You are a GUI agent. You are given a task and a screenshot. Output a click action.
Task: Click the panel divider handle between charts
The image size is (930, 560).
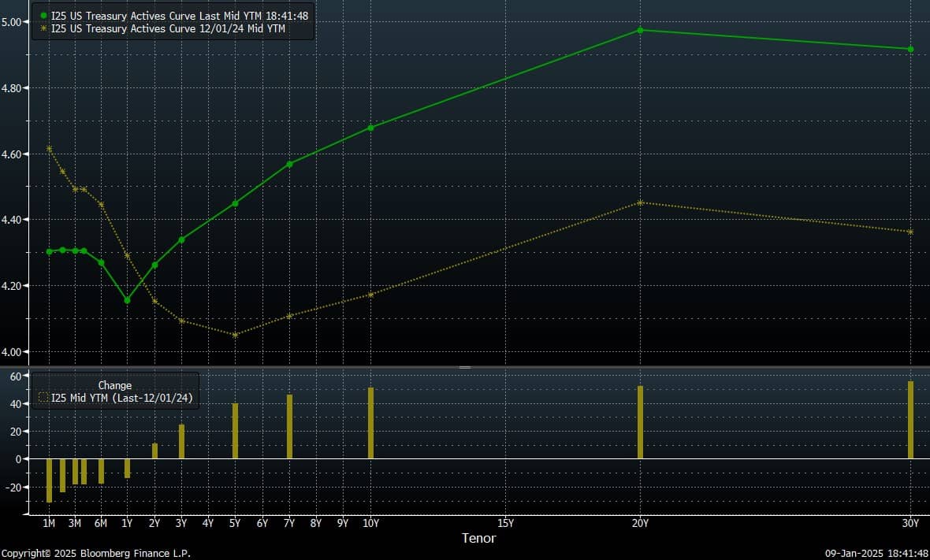465,367
